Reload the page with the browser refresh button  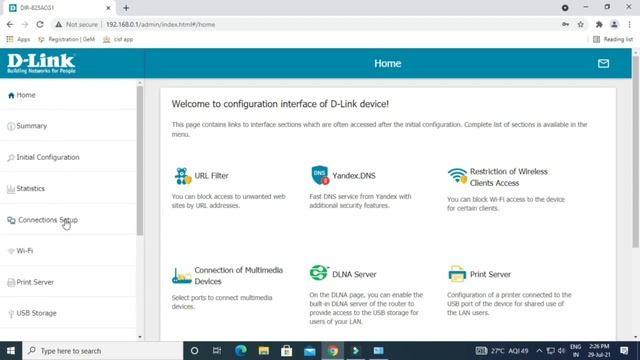tap(40, 24)
